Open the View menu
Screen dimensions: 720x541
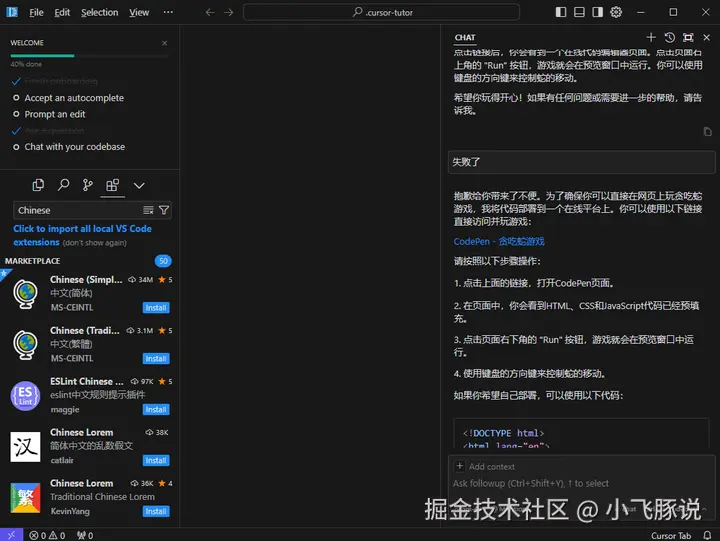(x=139, y=12)
